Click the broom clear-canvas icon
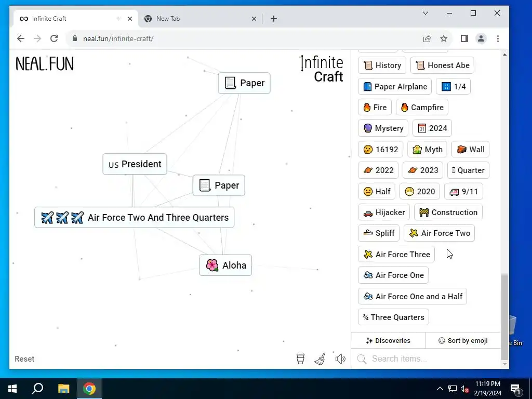Screen dimensions: 532x399 320,358
